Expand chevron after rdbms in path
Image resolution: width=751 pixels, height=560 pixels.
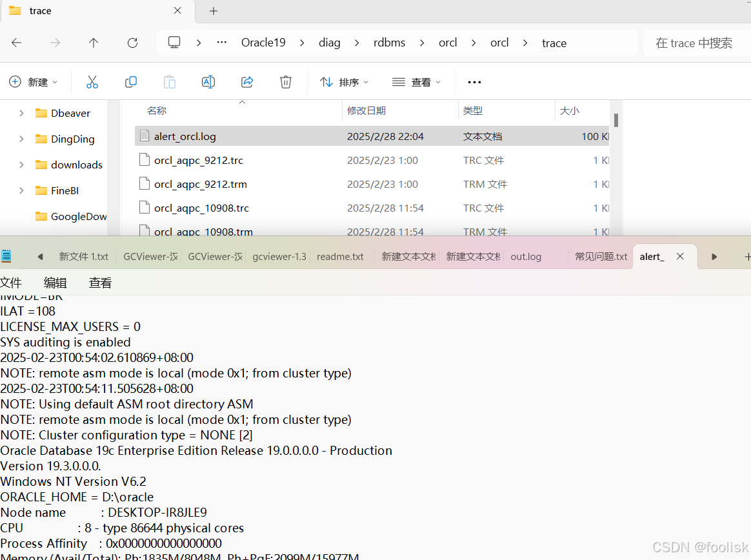422,43
